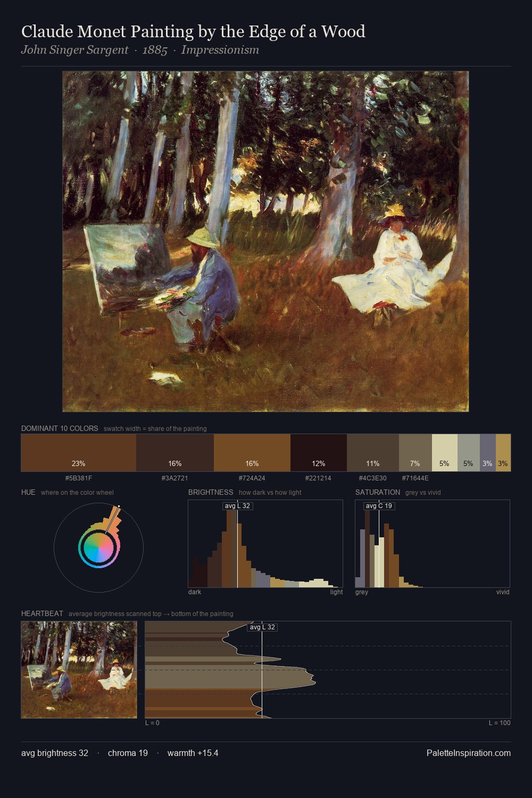Click the 7% taupe swatch #71644E
The width and height of the screenshot is (532, 798).
(x=415, y=453)
